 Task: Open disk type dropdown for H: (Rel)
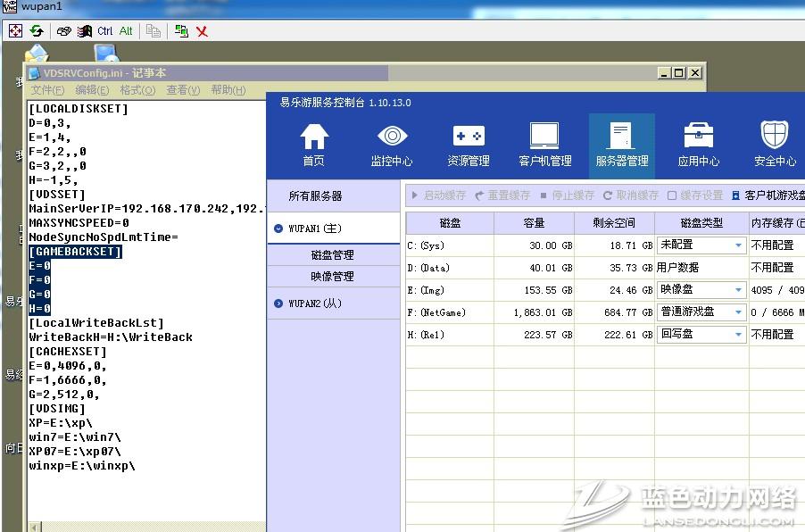738,335
